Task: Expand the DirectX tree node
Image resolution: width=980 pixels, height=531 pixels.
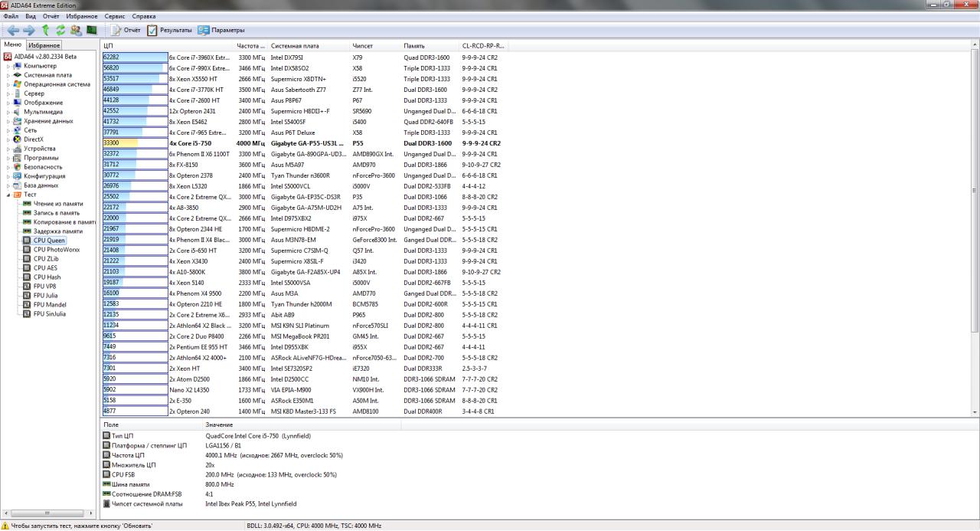Action: coord(8,139)
